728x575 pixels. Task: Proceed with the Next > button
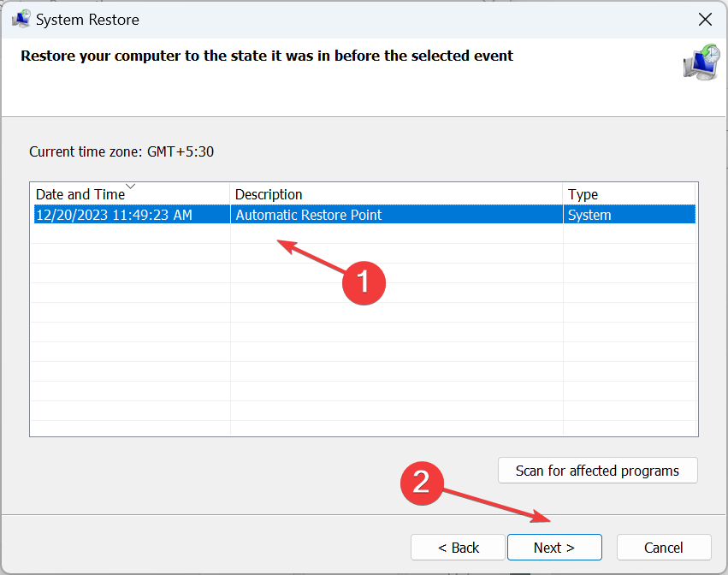tap(554, 548)
